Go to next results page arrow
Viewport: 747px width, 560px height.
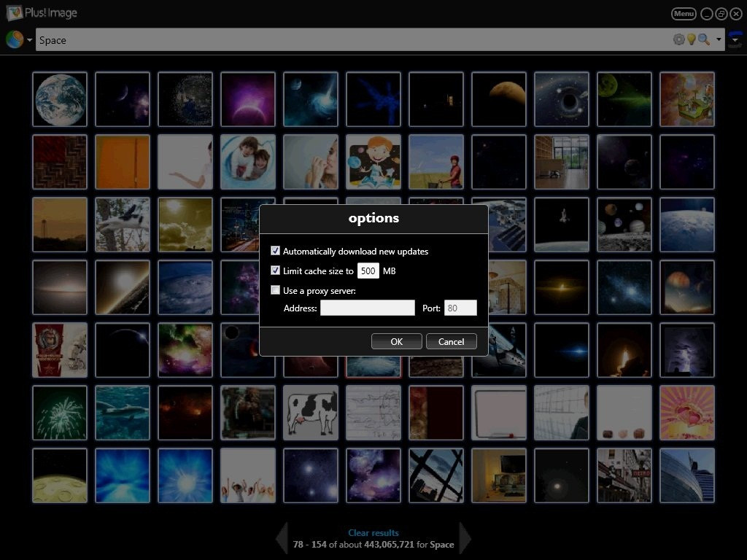point(465,538)
